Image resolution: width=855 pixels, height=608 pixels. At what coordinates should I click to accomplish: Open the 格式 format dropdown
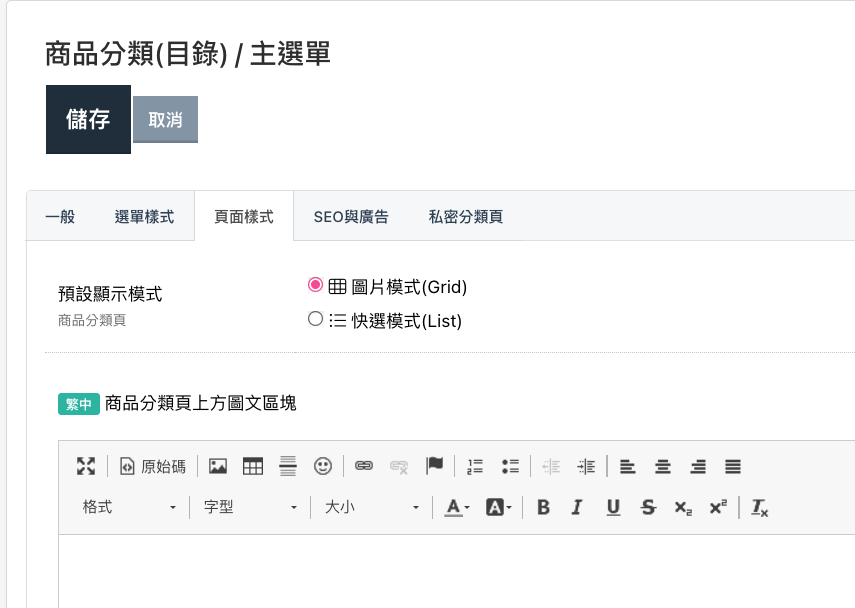pyautogui.click(x=129, y=507)
